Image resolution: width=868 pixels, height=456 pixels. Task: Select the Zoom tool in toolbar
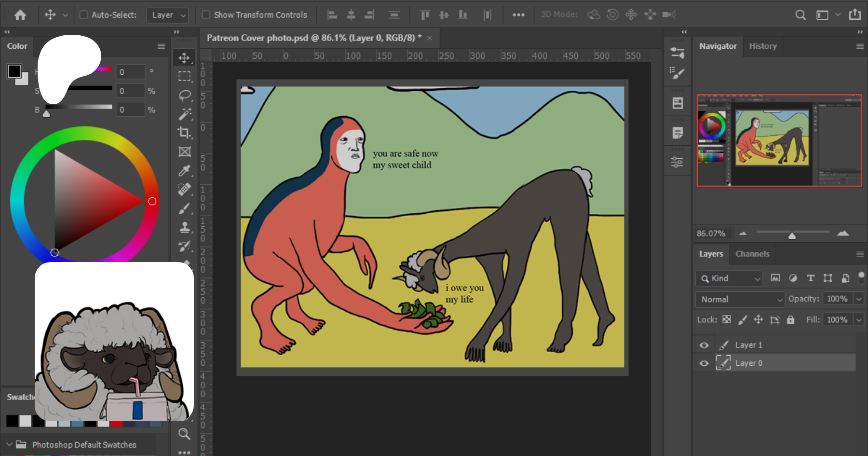tap(184, 433)
